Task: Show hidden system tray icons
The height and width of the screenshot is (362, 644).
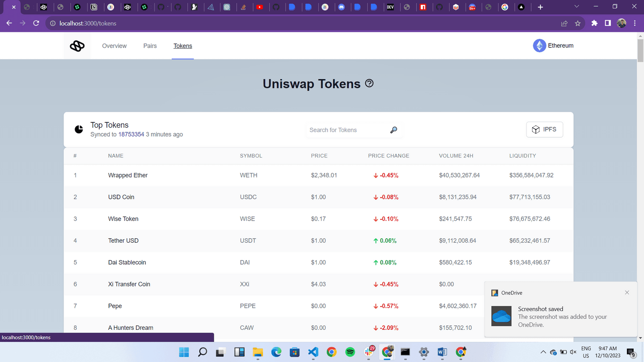Action: point(543,352)
